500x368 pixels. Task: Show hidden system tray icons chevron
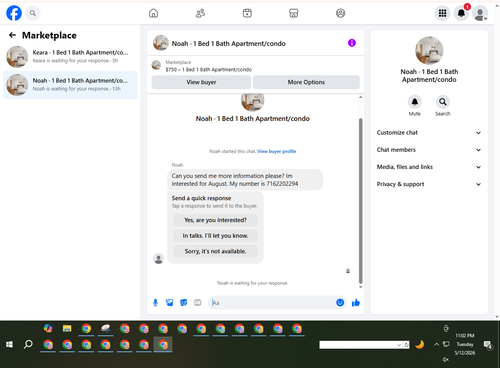point(436,344)
